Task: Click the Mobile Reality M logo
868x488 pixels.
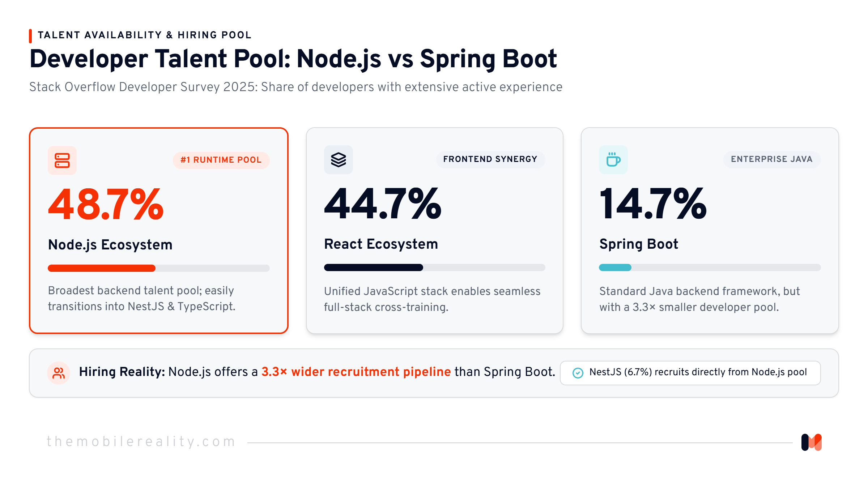Action: coord(812,442)
